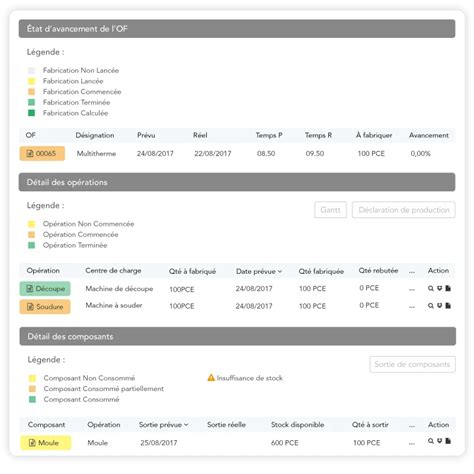Click the Temps P column header

click(269, 135)
